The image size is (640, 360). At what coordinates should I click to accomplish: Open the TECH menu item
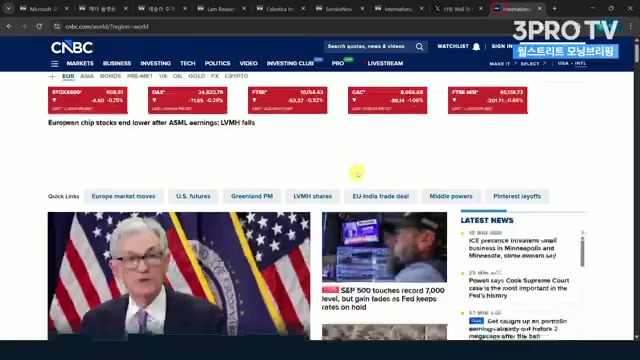pyautogui.click(x=188, y=63)
